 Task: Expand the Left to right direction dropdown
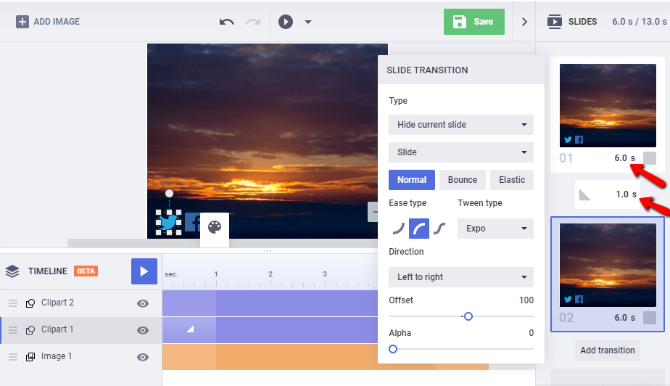[x=461, y=277]
